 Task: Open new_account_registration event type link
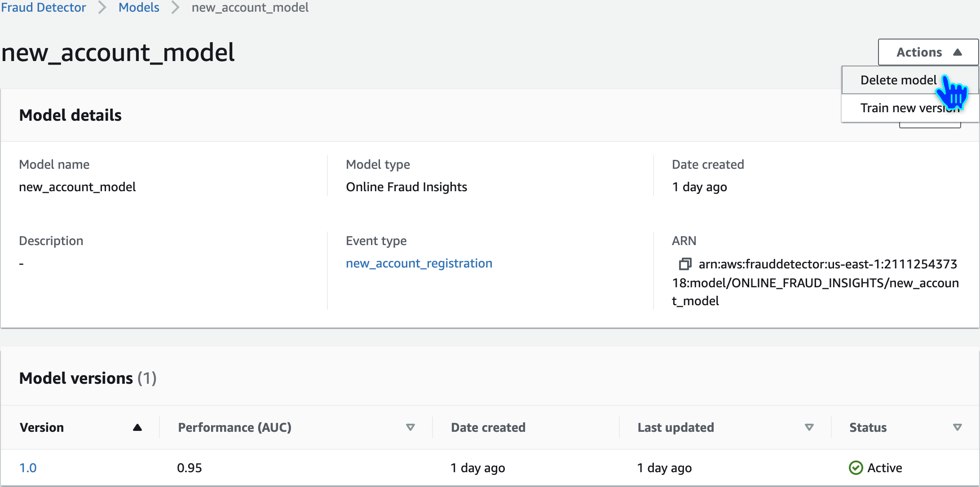click(419, 263)
